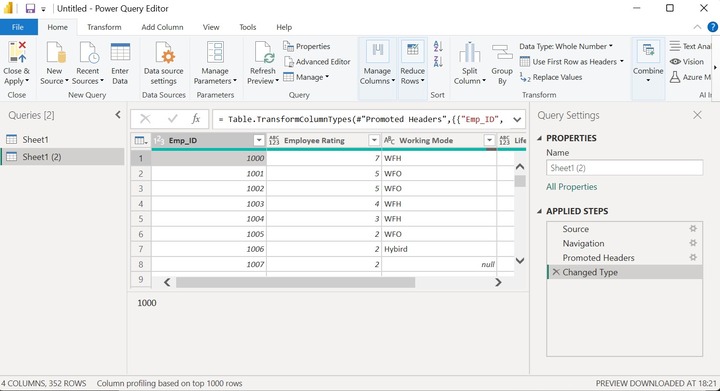Viewport: 720px width, 391px height.
Task: Click the Vision AI insights icon
Action: pyautogui.click(x=675, y=61)
